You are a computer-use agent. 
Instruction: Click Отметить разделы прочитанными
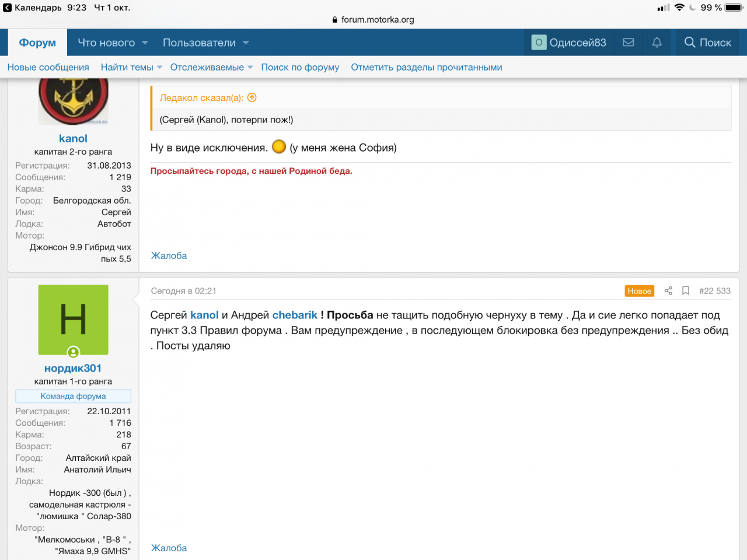(426, 67)
